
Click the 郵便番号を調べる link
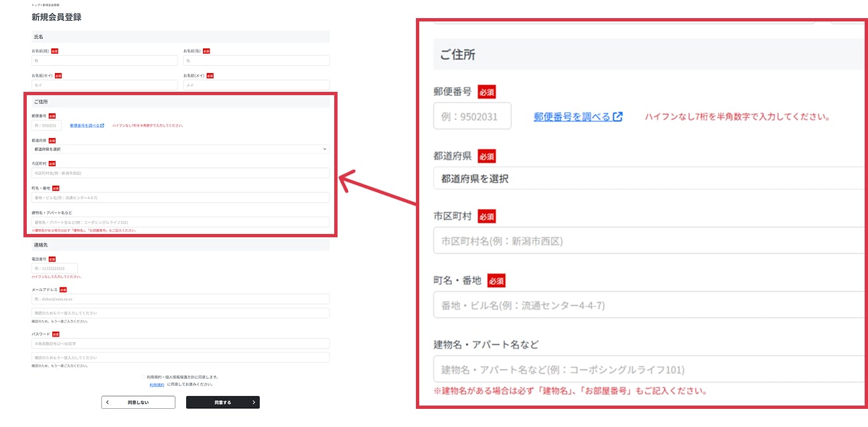pyautogui.click(x=85, y=125)
